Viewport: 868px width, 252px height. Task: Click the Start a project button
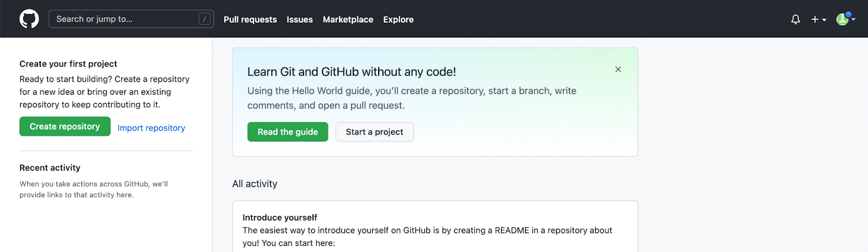pos(374,132)
